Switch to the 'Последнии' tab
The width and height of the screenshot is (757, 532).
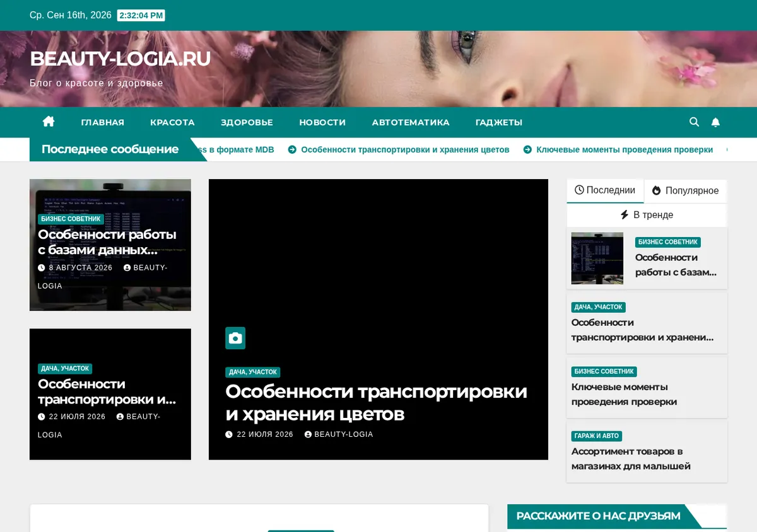click(x=605, y=190)
